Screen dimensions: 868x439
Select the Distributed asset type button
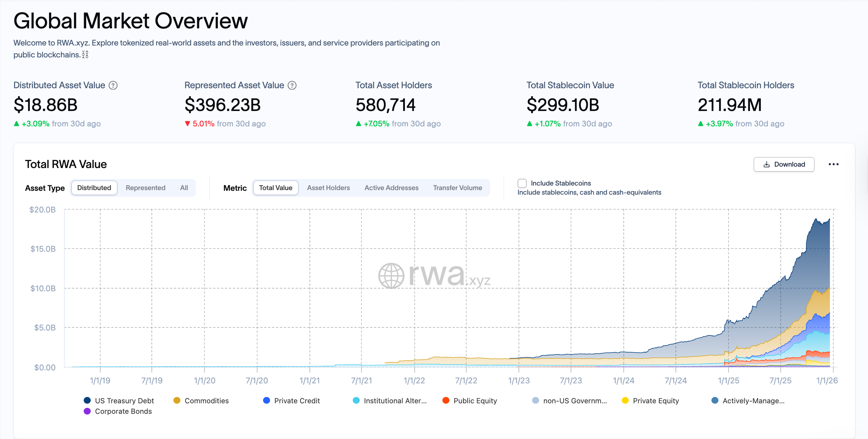[x=94, y=188]
